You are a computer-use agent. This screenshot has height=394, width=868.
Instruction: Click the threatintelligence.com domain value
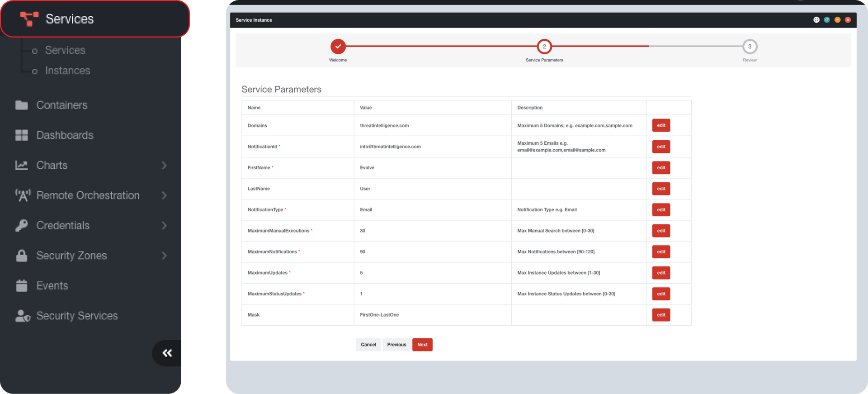(x=384, y=126)
